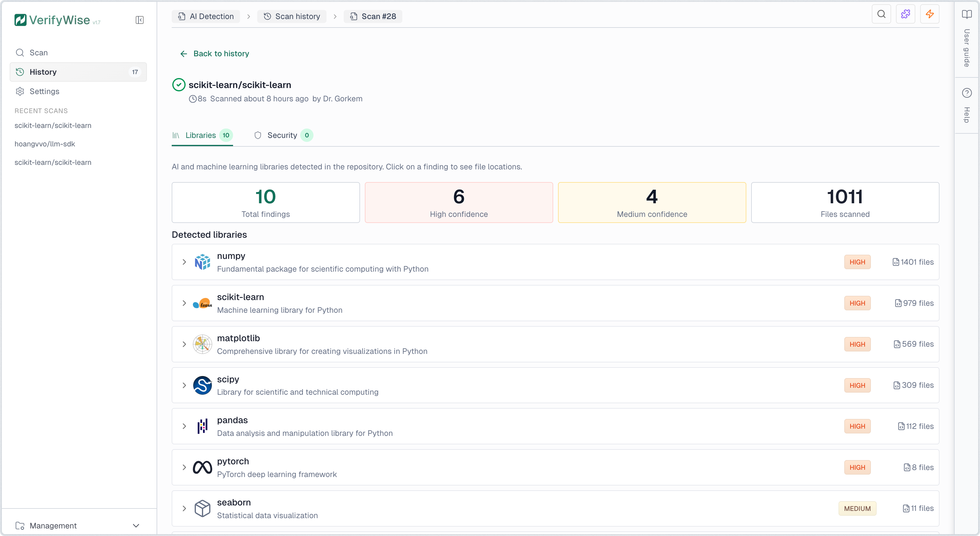Click the orange lightning bolt icon

click(x=930, y=14)
